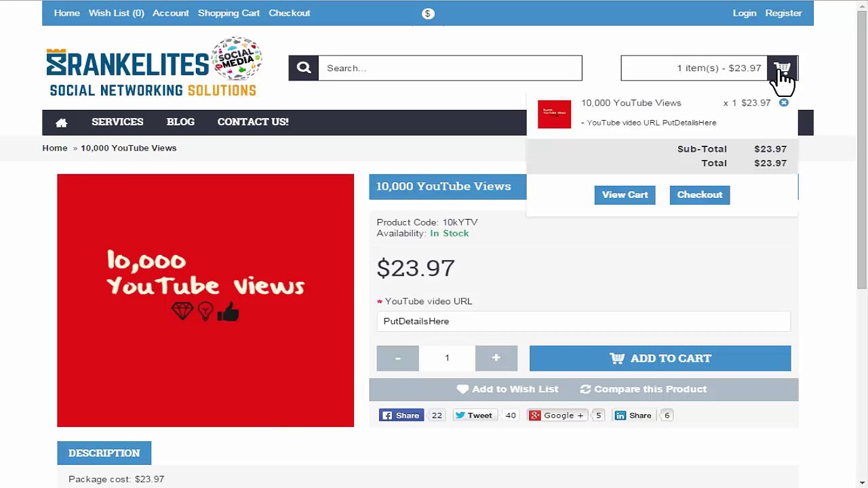Open the Blog menu item
Viewport: 868px width, 488px height.
point(180,122)
